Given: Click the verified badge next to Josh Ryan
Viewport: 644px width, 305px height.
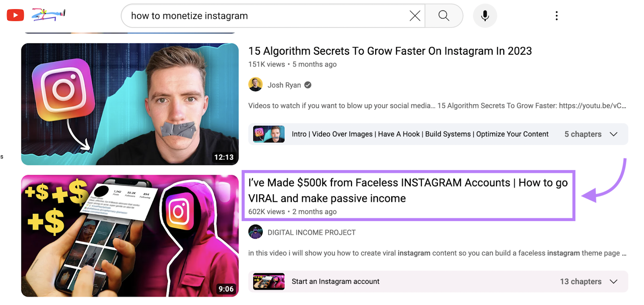Looking at the screenshot, I should [307, 84].
